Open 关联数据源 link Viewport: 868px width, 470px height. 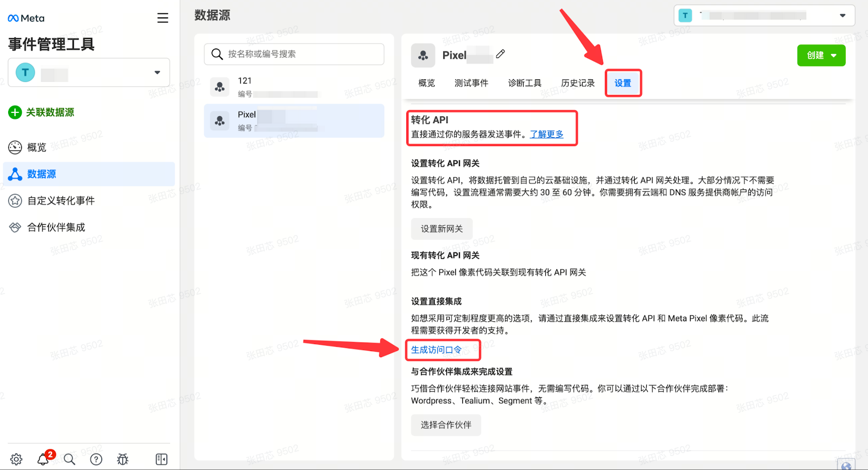click(x=50, y=112)
